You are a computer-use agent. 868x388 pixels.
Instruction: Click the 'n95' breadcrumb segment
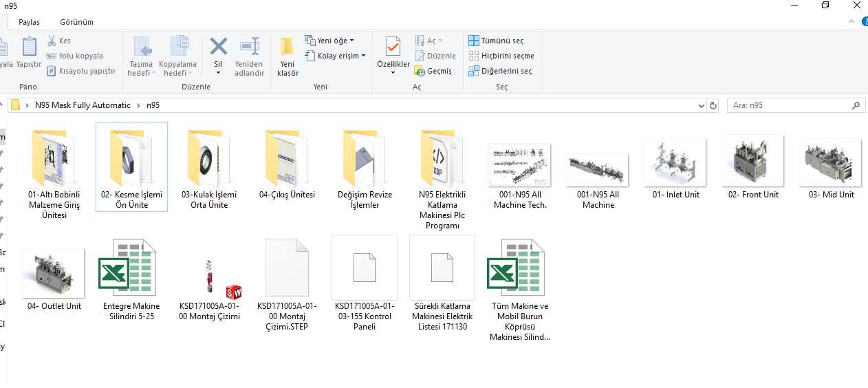pyautogui.click(x=153, y=105)
